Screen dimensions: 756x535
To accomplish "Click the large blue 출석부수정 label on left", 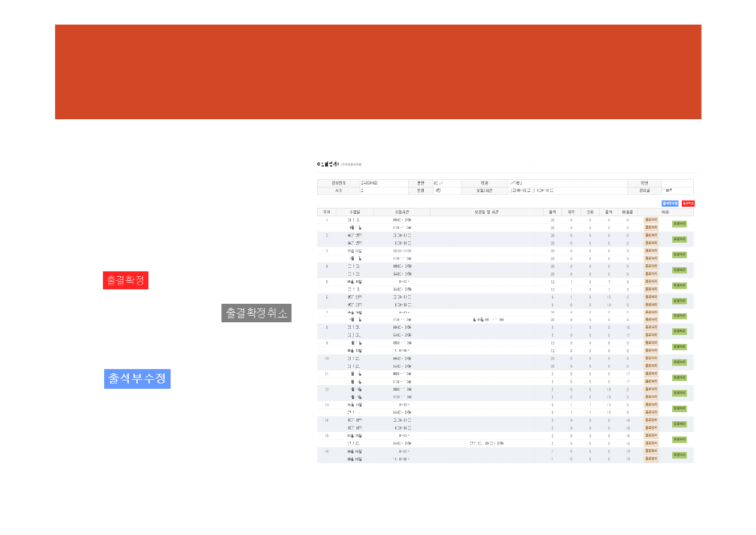I will [x=137, y=379].
